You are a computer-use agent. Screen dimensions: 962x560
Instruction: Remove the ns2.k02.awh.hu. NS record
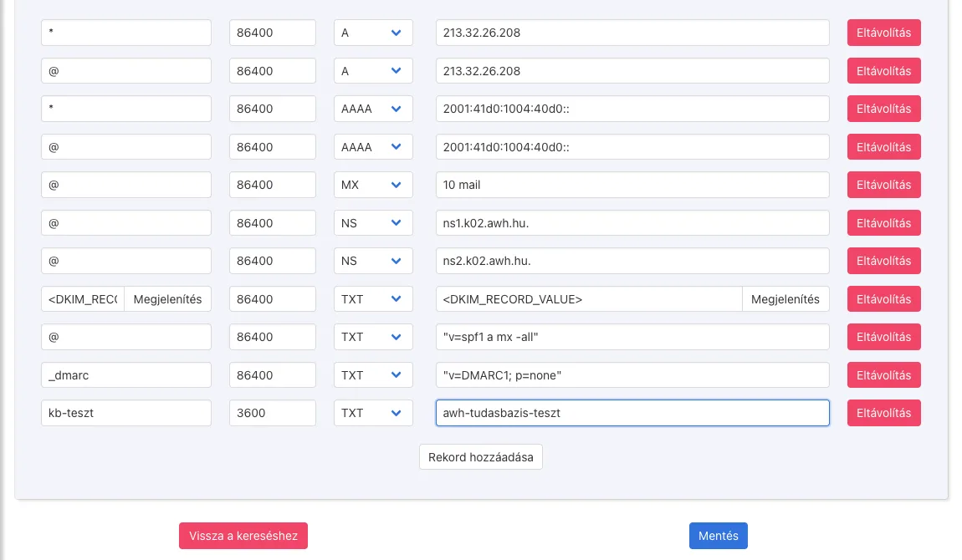point(883,261)
